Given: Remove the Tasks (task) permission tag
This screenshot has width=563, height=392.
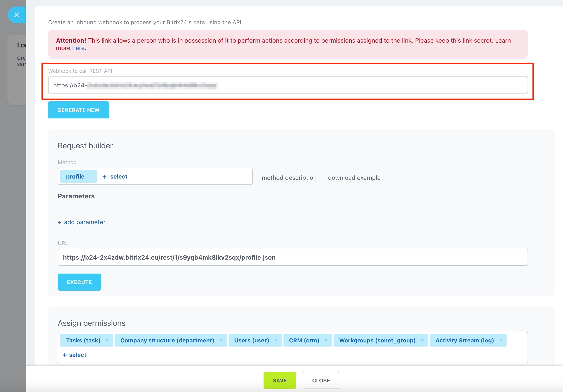Looking at the screenshot, I should click(107, 340).
